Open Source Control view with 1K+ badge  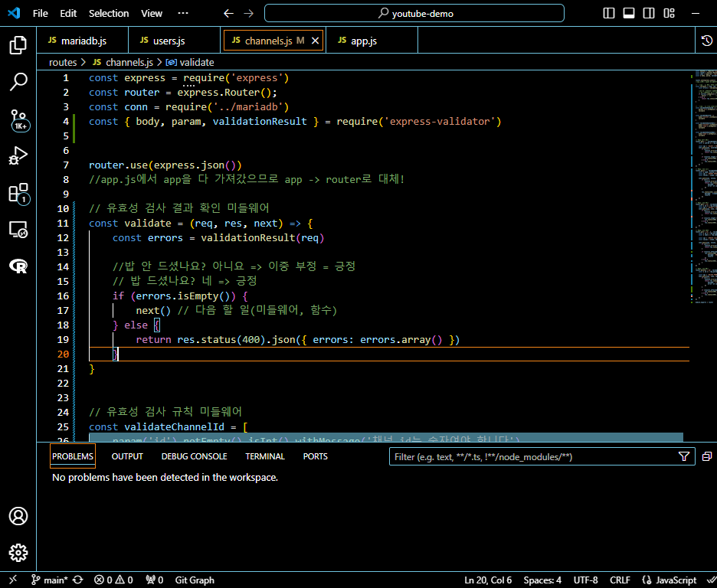[19, 120]
